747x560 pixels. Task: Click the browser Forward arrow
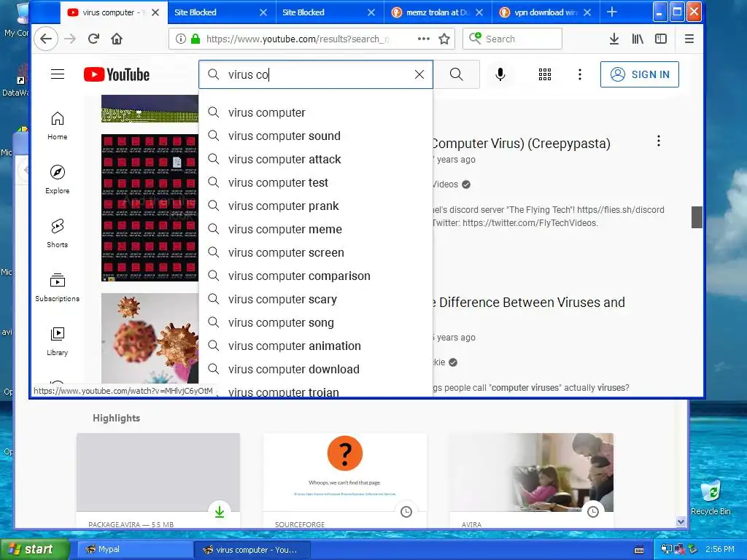70,39
